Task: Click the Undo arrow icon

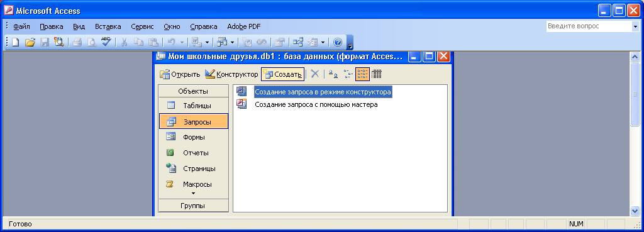Action: [x=172, y=42]
